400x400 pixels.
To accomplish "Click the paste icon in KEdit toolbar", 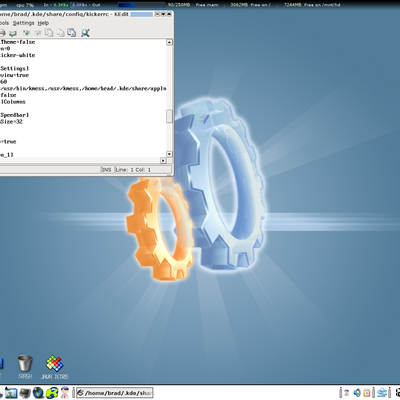I will point(72,33).
